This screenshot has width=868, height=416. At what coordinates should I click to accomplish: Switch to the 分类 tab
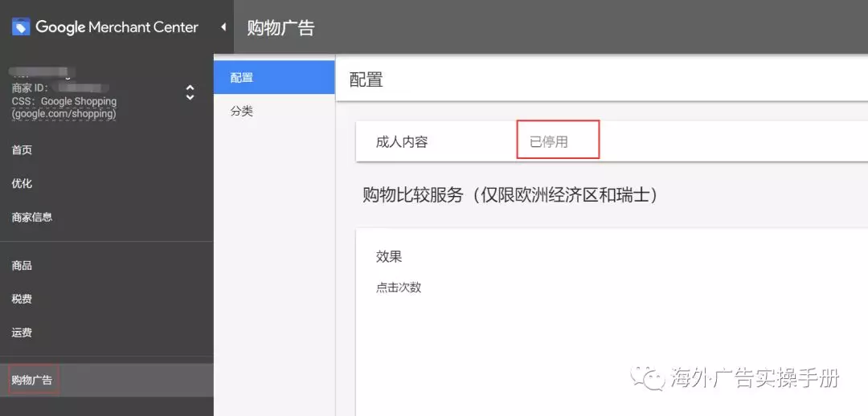(242, 112)
